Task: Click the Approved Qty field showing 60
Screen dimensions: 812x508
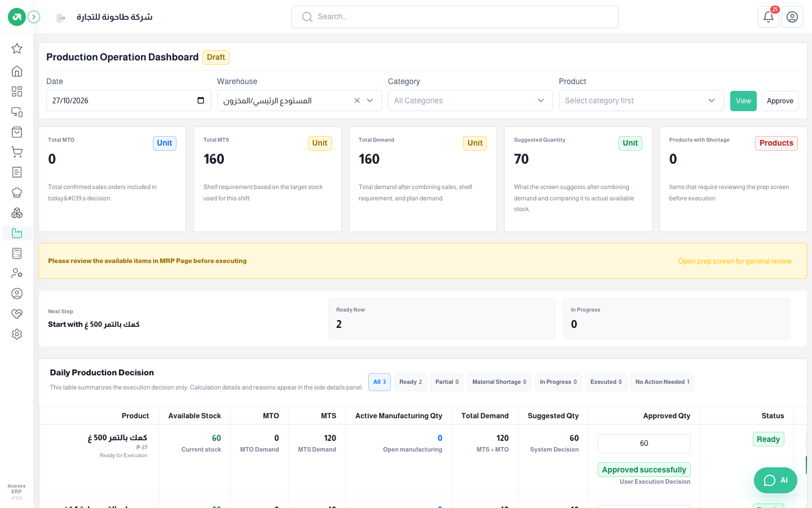Action: [644, 444]
